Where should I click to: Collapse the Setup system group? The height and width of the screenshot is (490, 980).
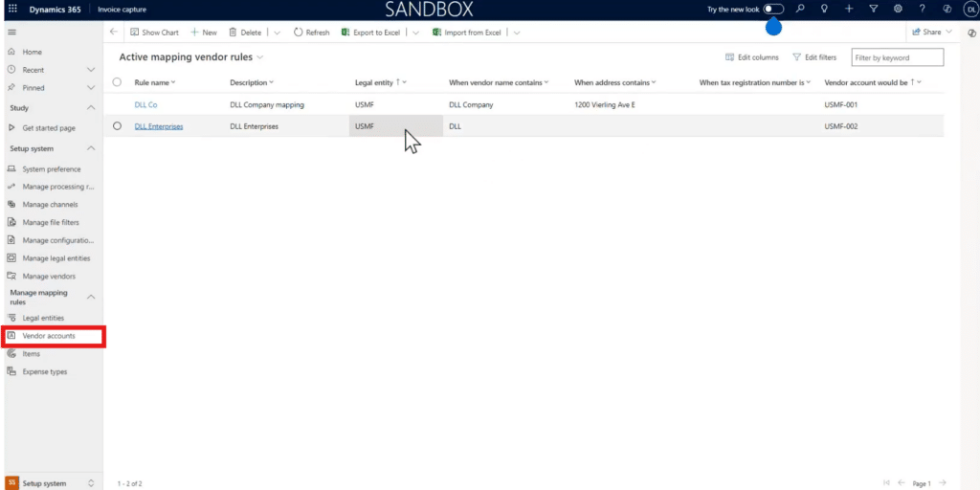pos(91,148)
